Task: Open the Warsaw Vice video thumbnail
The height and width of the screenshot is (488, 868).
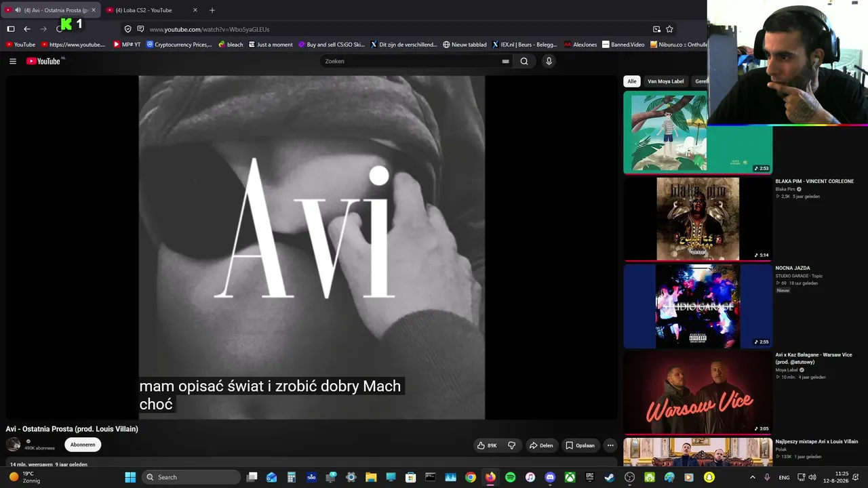Action: 698,392
